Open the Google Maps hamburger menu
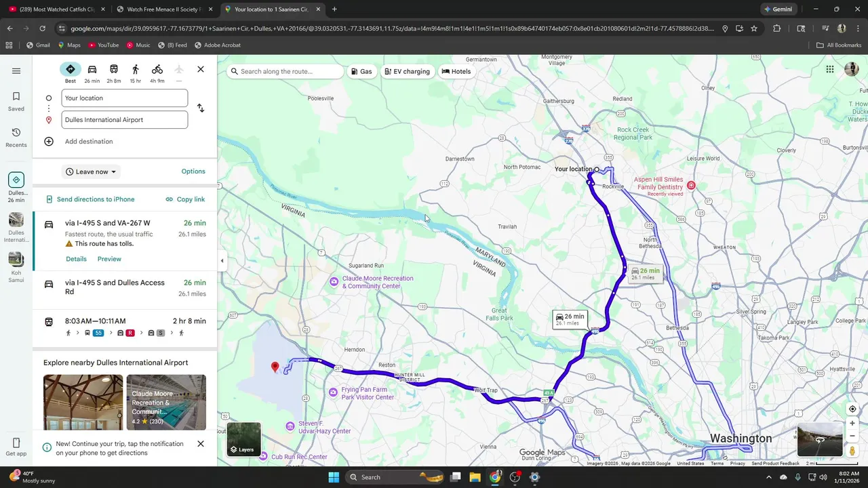The image size is (868, 488). point(16,70)
